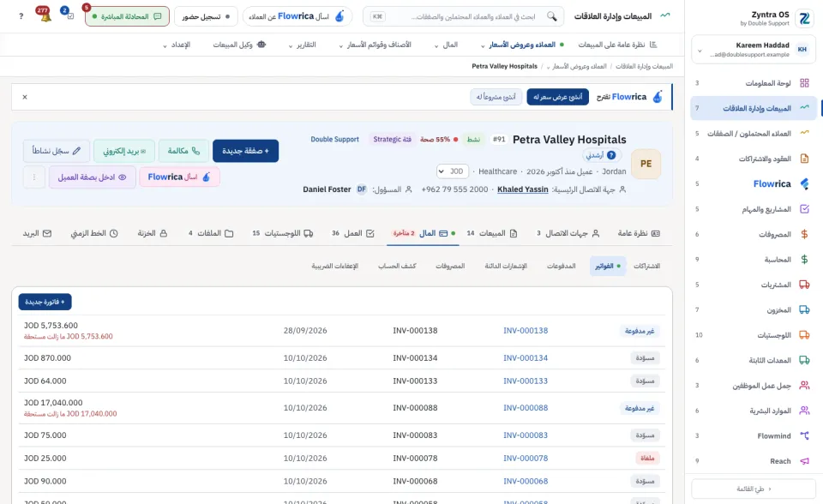
Task: Expand the Kareem Haddad account switcher
Action: point(754,50)
